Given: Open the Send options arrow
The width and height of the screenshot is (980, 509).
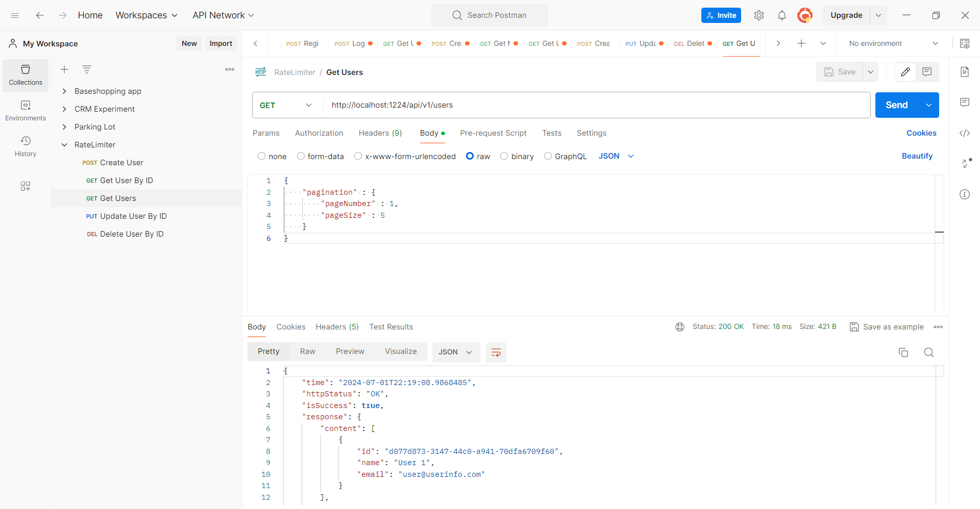Looking at the screenshot, I should pos(929,105).
